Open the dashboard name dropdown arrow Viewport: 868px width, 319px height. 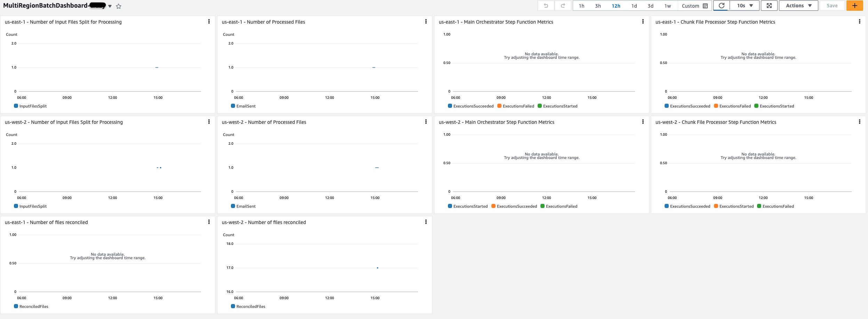(110, 6)
